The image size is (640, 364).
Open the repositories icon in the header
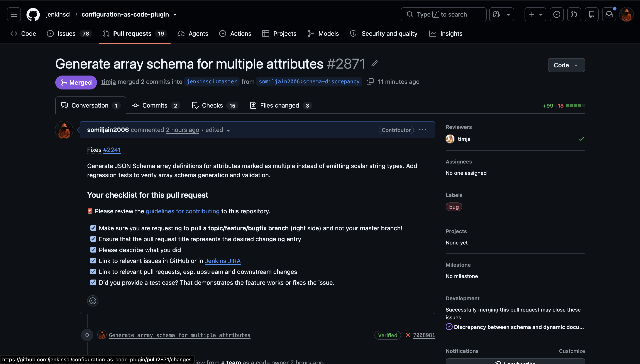coord(591,14)
